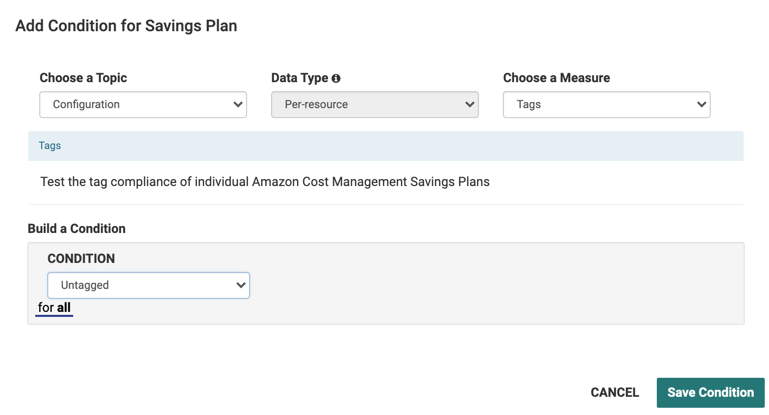Click the "Build a Condition" heading
Viewport: 769px width, 415px height.
click(x=77, y=229)
